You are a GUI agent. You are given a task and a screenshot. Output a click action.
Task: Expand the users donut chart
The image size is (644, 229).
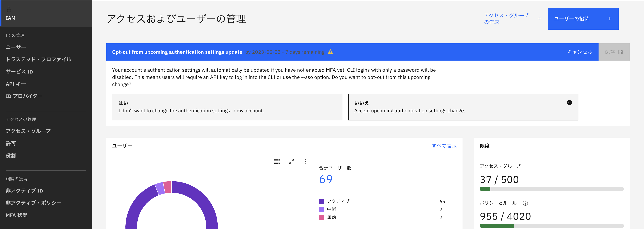[291, 161]
